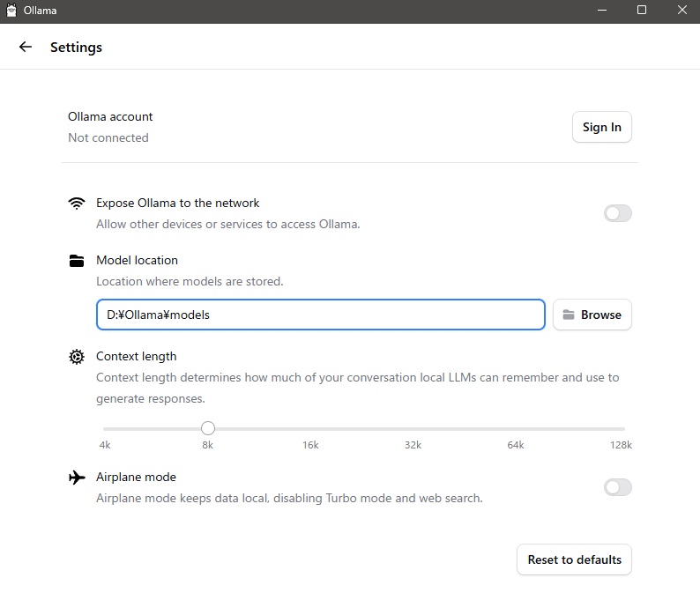Enable Expose Ollama to the network switch
The width and height of the screenshot is (700, 615).
point(618,213)
